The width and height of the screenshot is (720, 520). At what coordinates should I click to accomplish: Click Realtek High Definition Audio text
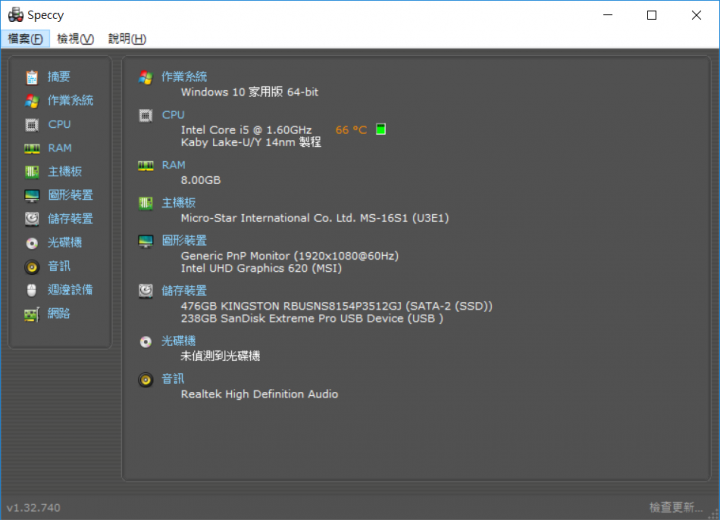[x=259, y=394]
